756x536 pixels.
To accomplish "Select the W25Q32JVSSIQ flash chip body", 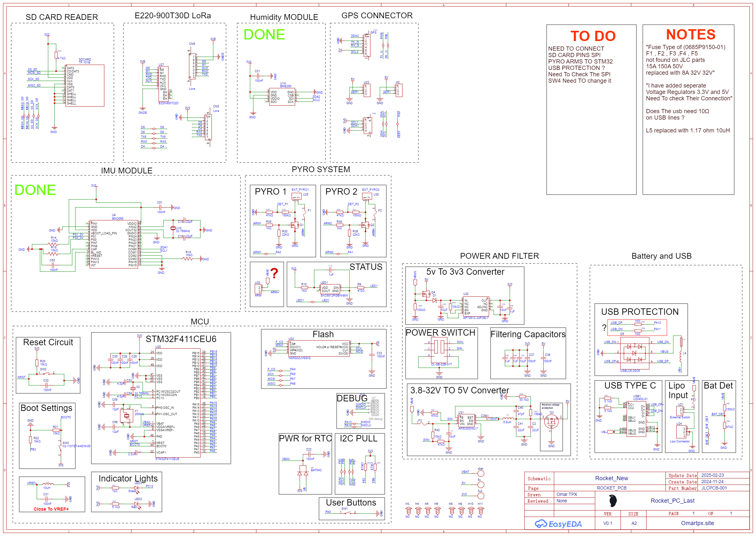I will (319, 349).
